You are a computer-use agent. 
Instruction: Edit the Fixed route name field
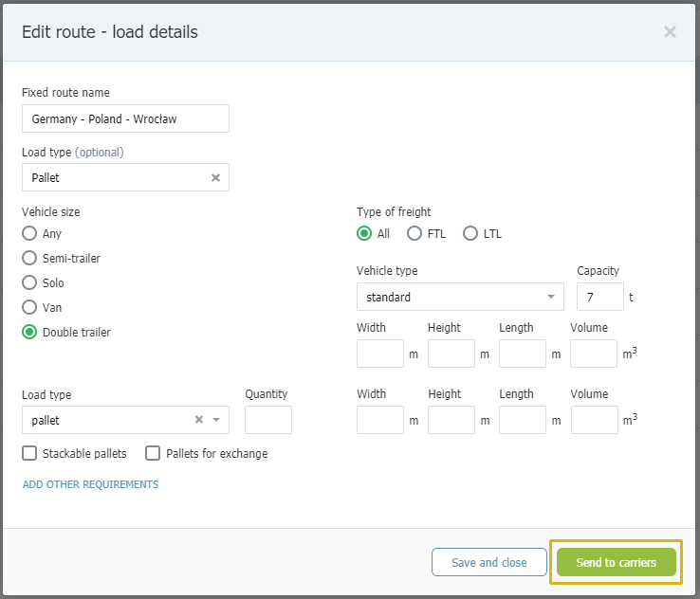[x=125, y=118]
